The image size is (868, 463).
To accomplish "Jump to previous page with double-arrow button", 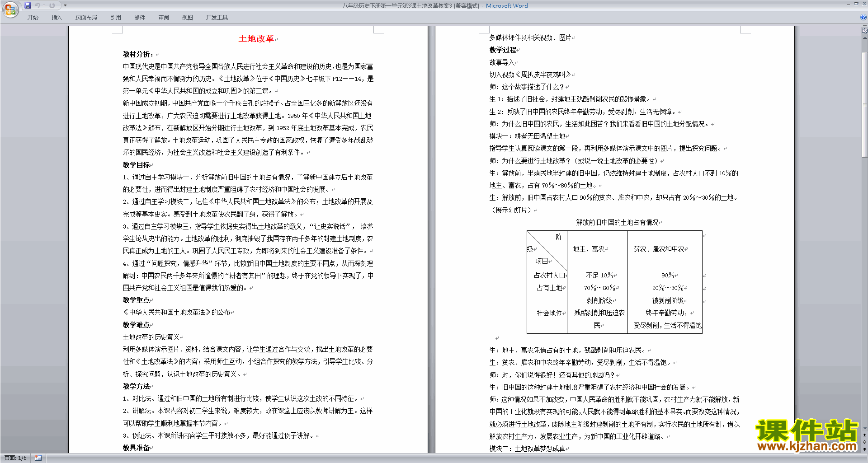I will coord(865,435).
